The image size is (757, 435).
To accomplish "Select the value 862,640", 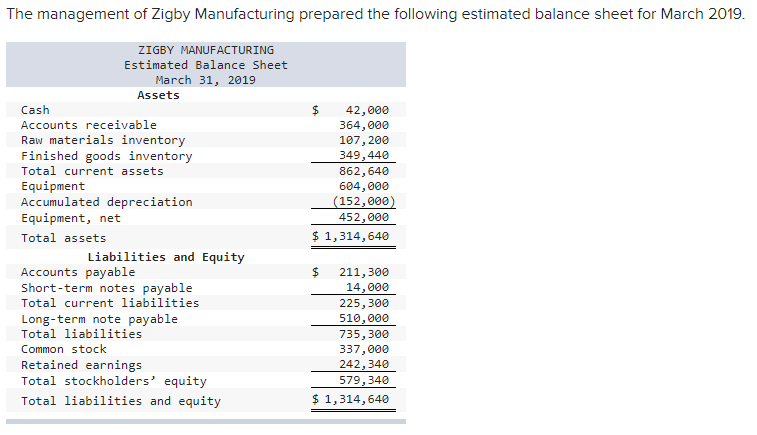I will (x=364, y=171).
